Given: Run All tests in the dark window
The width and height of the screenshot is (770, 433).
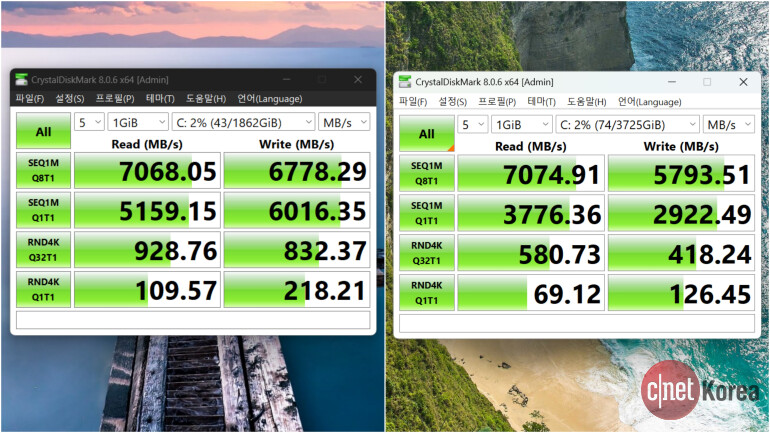Looking at the screenshot, I should coord(43,131).
